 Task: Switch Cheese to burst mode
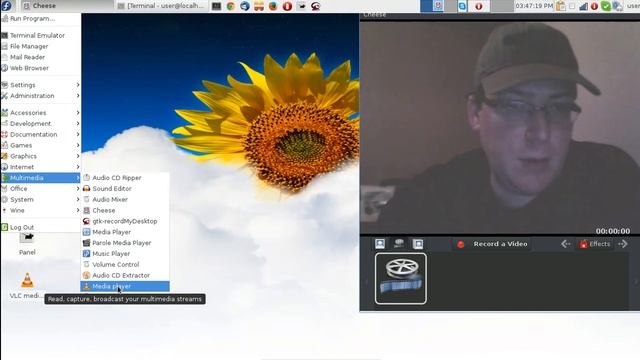(x=418, y=244)
